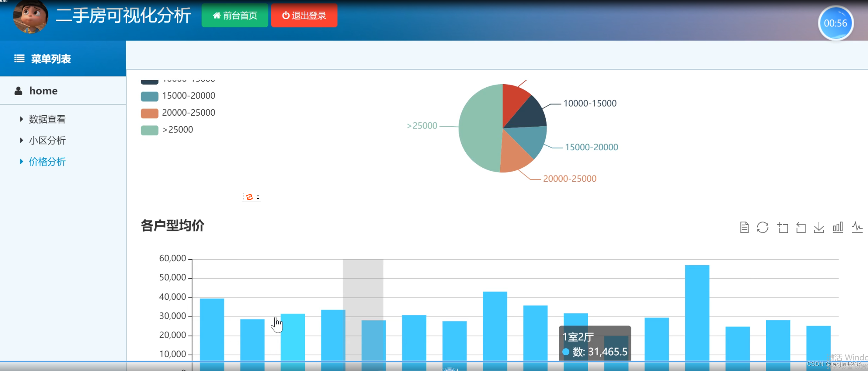Click the user avatar picture in header

30,17
